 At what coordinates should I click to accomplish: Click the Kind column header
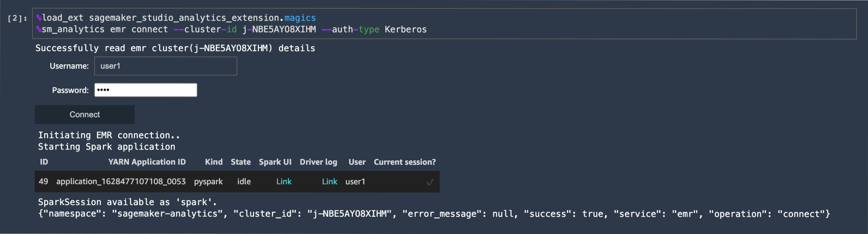pyautogui.click(x=214, y=162)
